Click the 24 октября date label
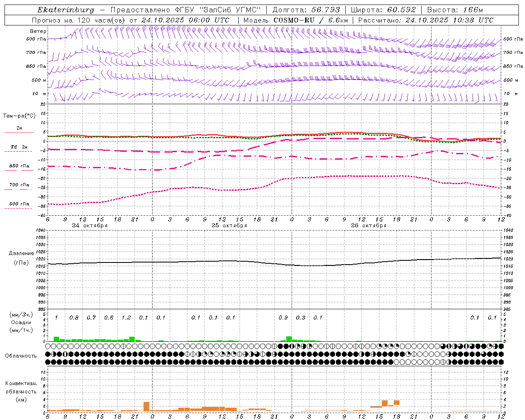 tap(90, 225)
